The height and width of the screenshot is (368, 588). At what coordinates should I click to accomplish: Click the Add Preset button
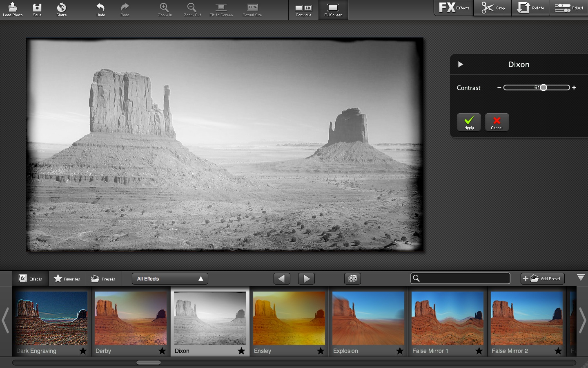click(x=542, y=279)
